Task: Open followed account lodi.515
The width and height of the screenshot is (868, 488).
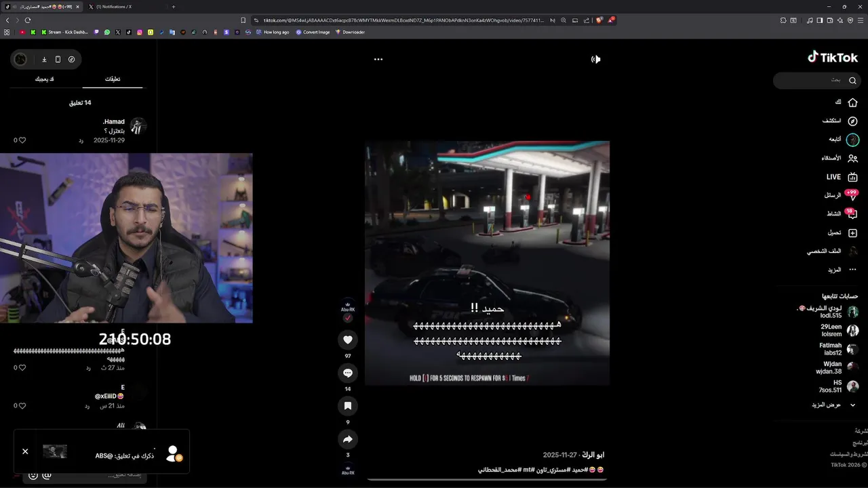Action: (x=827, y=312)
